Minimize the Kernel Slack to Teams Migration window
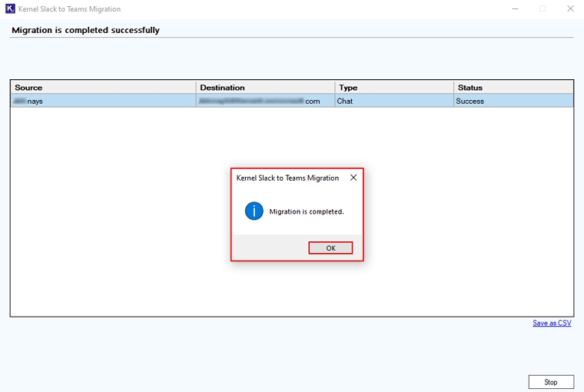The height and width of the screenshot is (392, 584). (x=515, y=8)
